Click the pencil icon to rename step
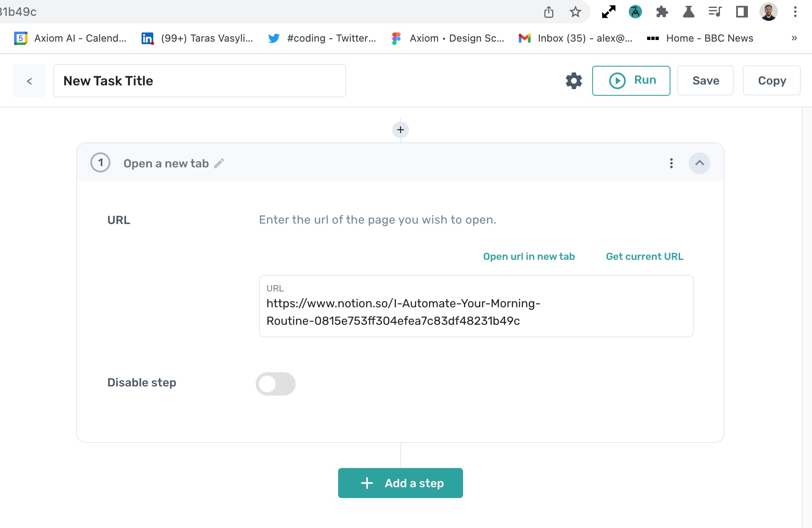 click(x=219, y=163)
